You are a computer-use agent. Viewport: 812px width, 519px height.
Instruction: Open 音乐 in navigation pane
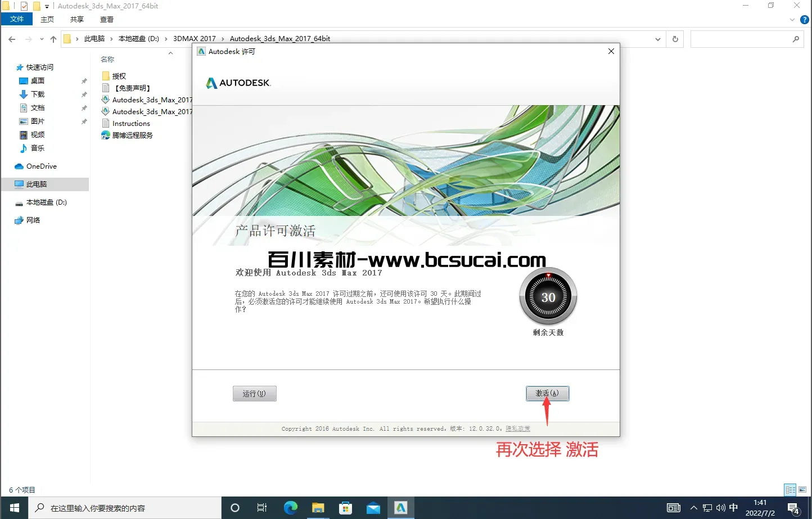[37, 148]
